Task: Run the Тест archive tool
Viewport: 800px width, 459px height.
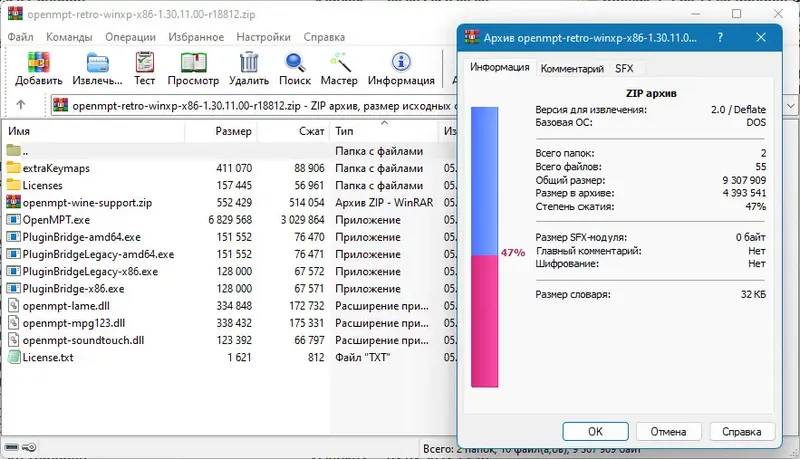Action: 144,62
